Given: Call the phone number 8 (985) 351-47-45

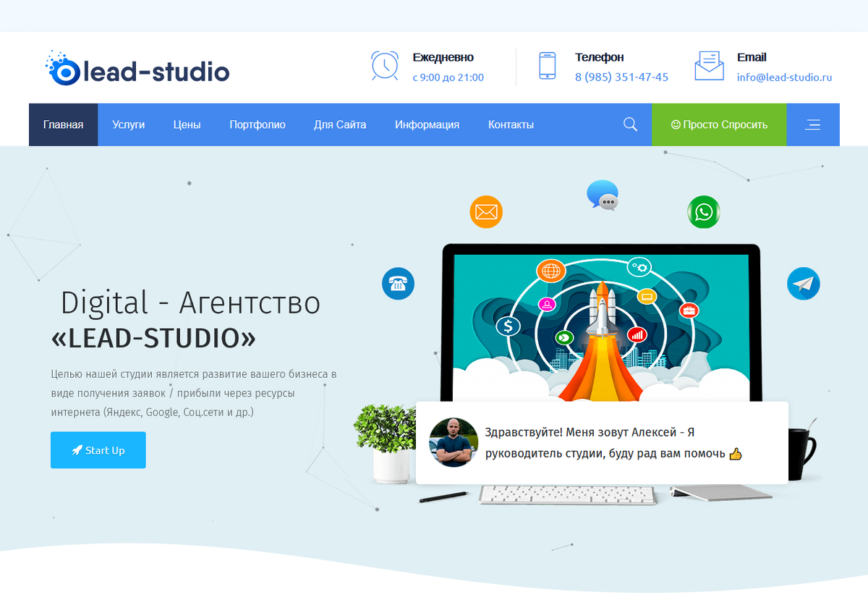Looking at the screenshot, I should 621,77.
